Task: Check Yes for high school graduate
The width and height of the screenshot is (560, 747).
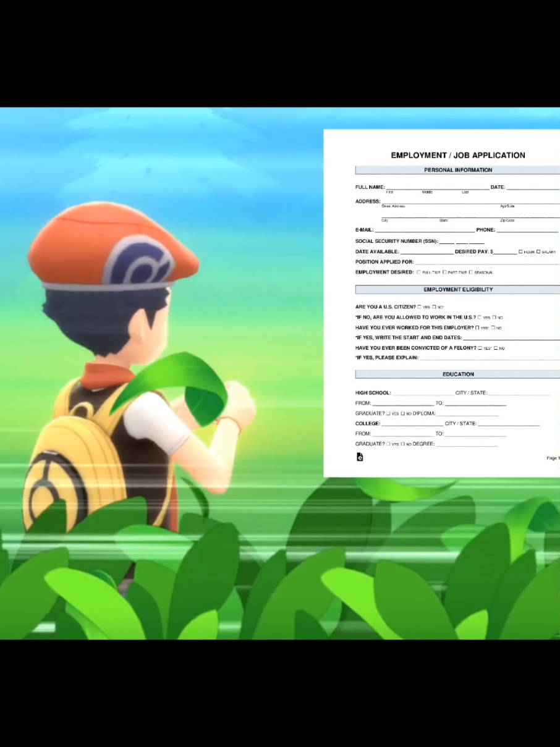Action: 388,413
